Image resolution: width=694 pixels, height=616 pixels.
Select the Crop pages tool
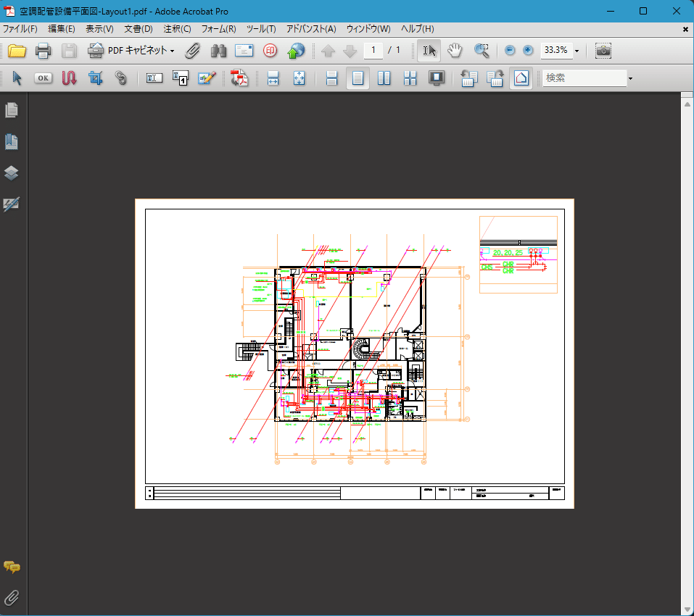[95, 78]
